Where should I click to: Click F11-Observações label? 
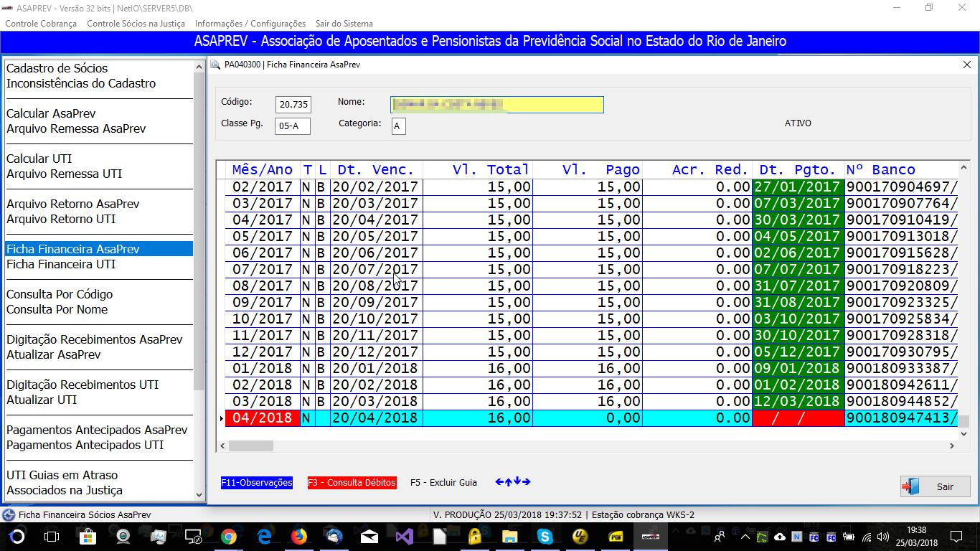coord(257,483)
